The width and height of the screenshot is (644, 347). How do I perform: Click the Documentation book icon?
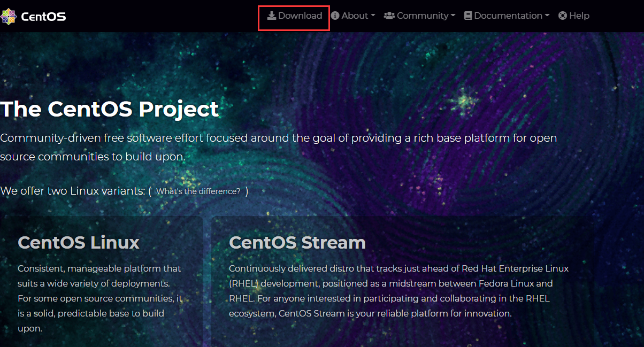468,16
